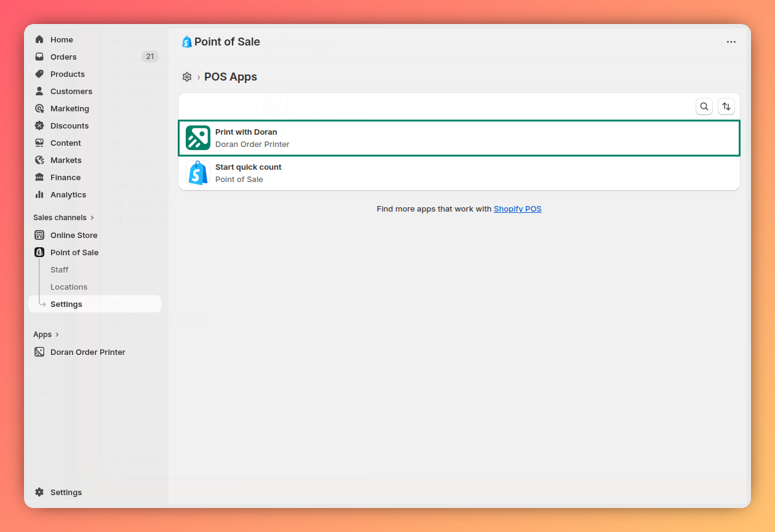Click the Orders count badge 21
Viewport: 775px width, 532px height.
[x=150, y=57]
